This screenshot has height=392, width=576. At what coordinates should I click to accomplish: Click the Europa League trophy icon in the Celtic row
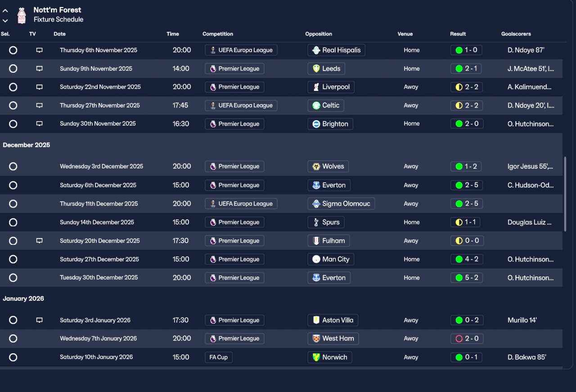coord(213,105)
